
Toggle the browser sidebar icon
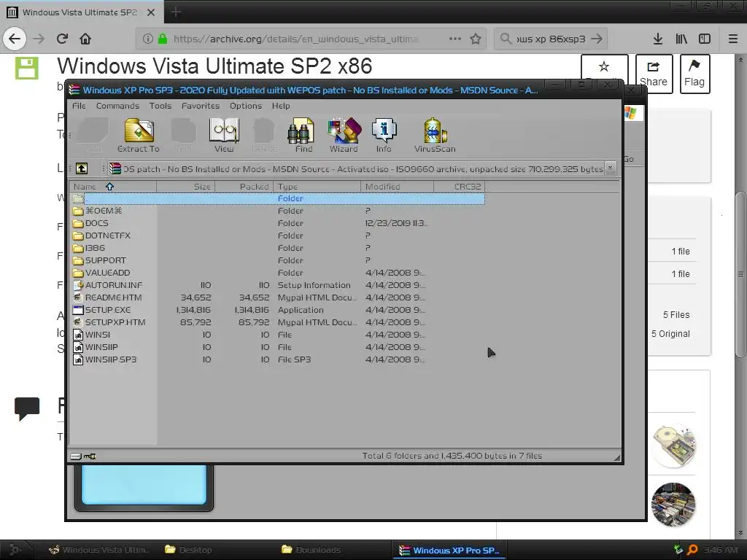click(705, 39)
